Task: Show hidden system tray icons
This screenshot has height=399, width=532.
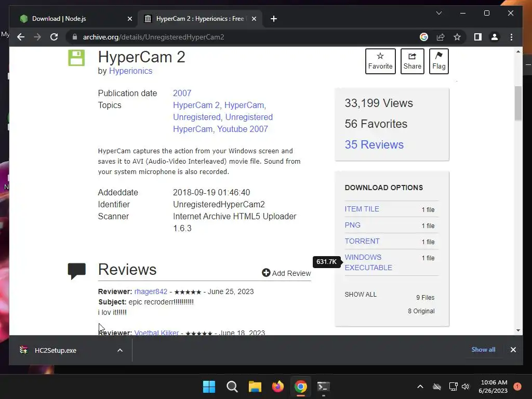Action: [420, 387]
